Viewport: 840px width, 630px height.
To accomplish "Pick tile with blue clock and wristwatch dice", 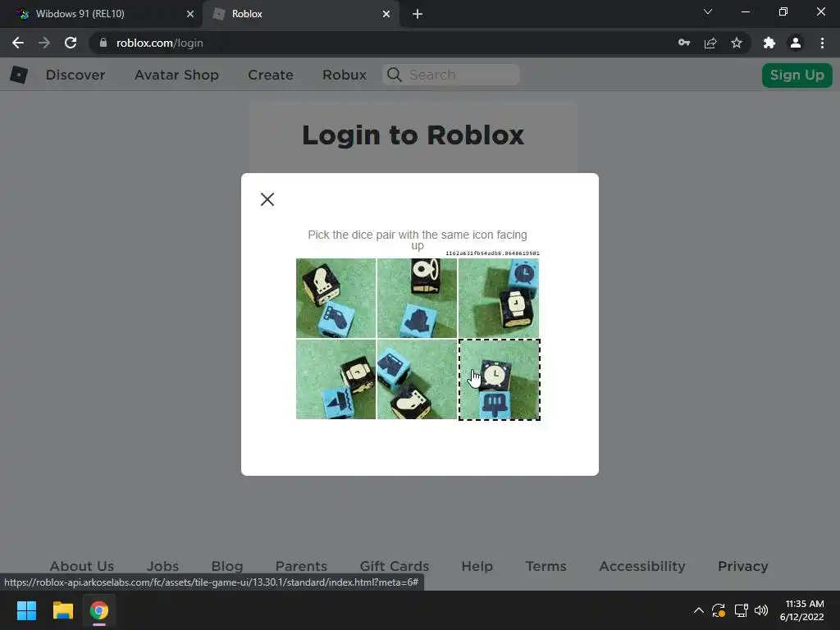I will coord(499,298).
